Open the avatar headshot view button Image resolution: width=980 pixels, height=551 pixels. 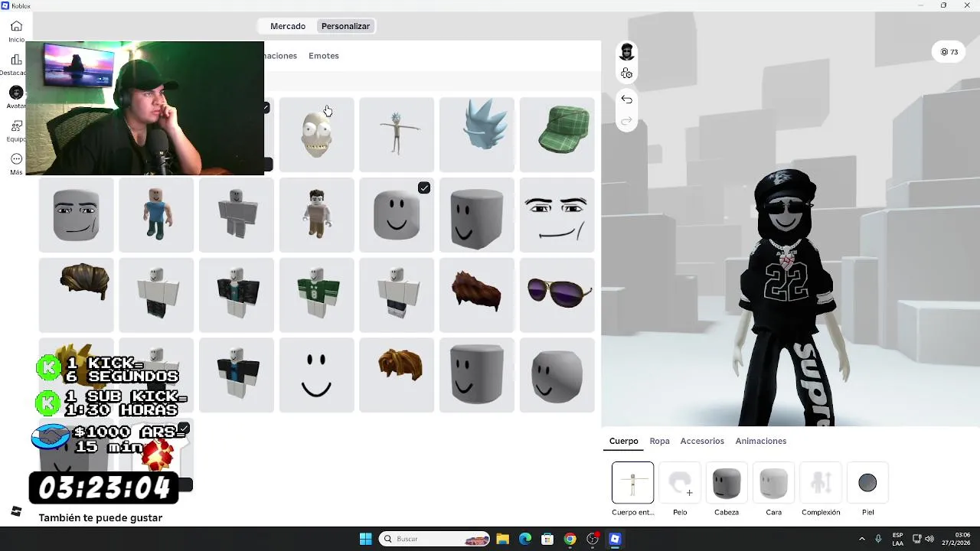[x=627, y=52]
